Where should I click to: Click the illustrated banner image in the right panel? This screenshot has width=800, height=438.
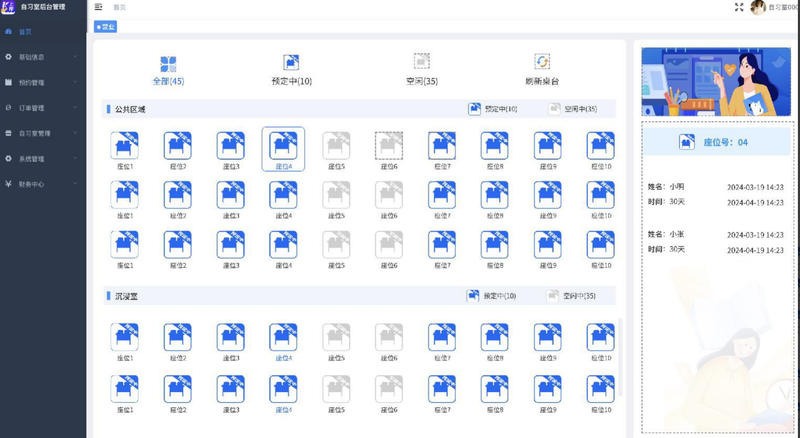tap(716, 82)
